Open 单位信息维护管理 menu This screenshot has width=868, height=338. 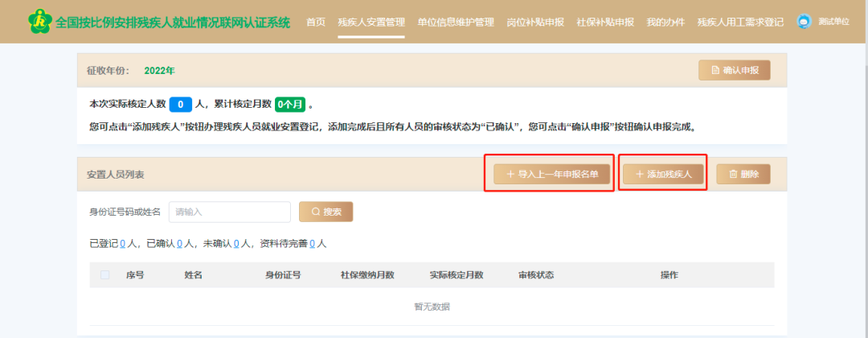[x=456, y=22]
